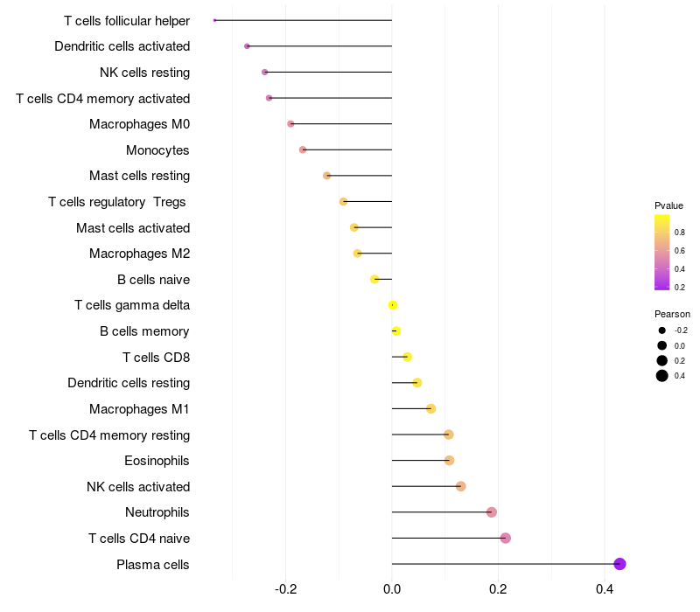Select the Macrophages M1 data point
Viewport: 700px width, 612px height.
tap(430, 408)
